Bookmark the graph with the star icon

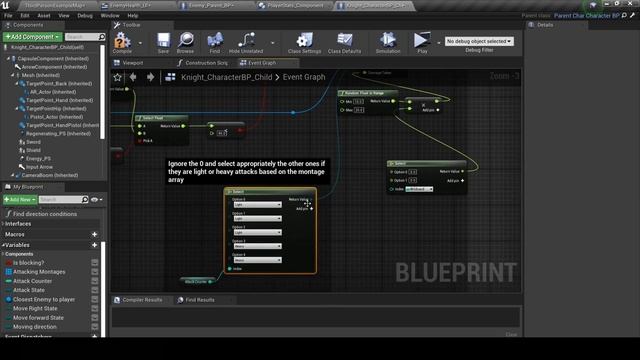point(118,77)
